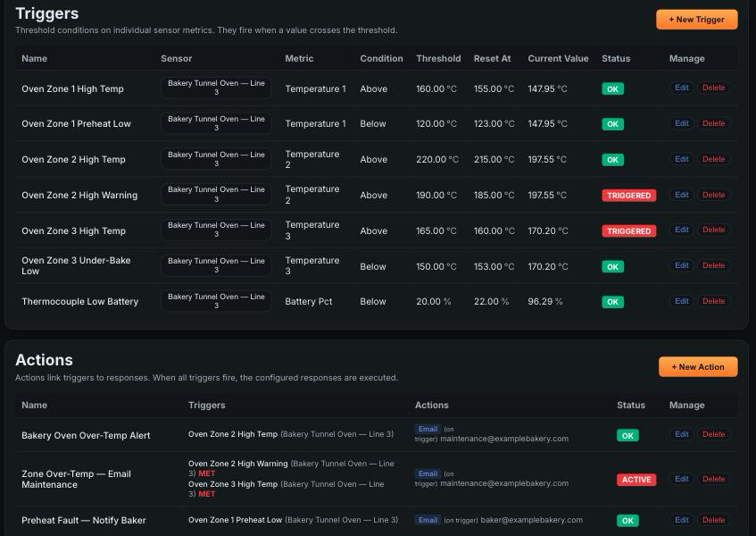Edit the Preheat Fault Notify Baker action

pyautogui.click(x=681, y=520)
